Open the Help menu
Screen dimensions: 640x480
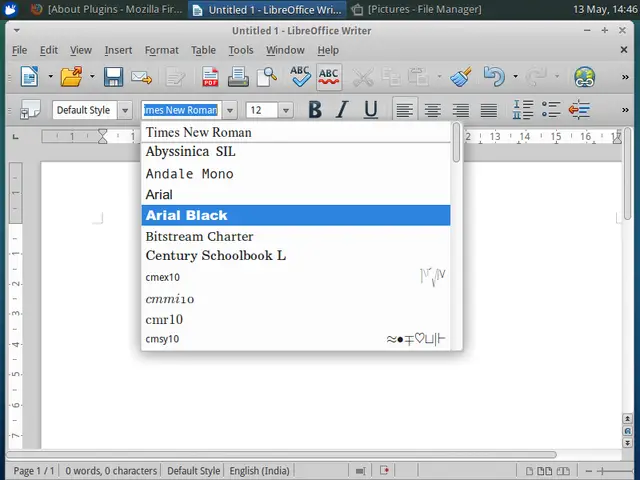pos(328,50)
